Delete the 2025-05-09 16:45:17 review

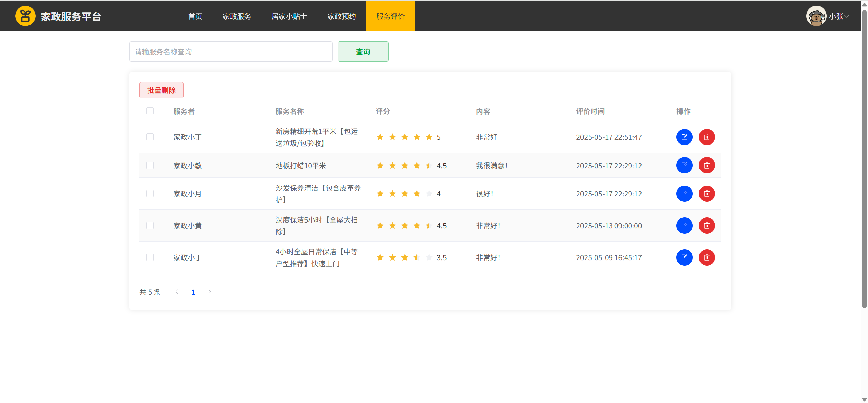[x=706, y=257]
